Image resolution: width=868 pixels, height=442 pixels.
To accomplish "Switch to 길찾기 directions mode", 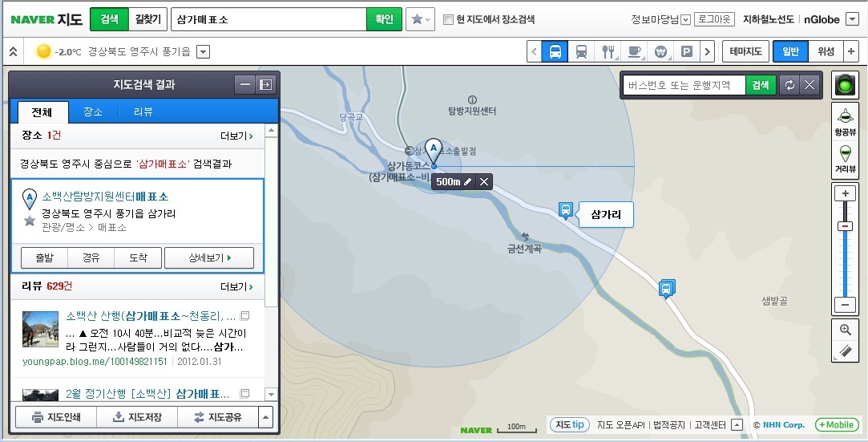I will click(147, 19).
